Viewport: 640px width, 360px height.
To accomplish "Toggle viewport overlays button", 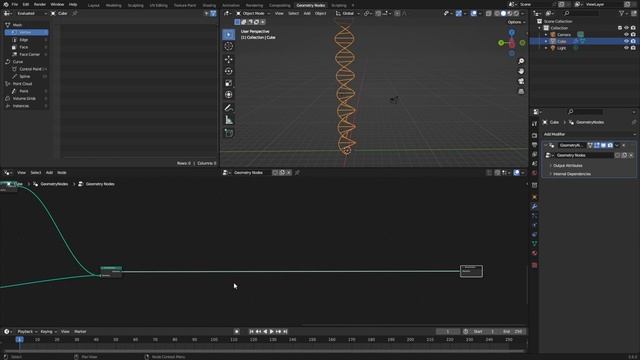I will [x=474, y=13].
